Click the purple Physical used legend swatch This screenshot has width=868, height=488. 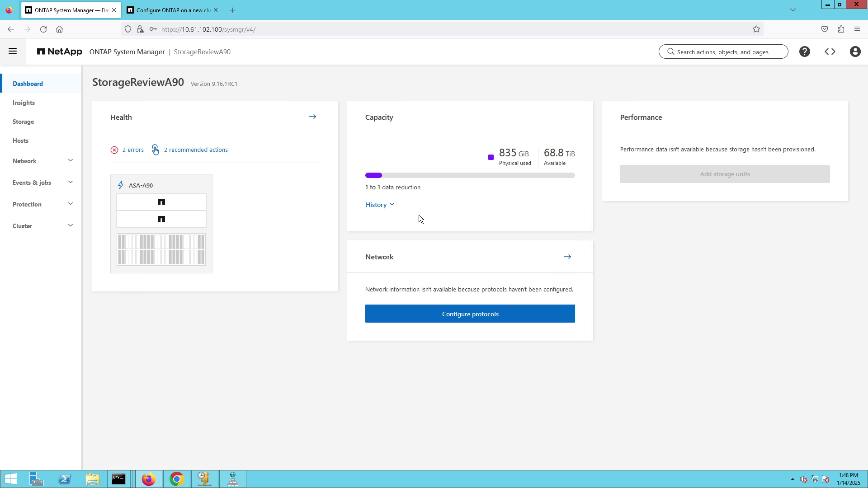pos(491,157)
